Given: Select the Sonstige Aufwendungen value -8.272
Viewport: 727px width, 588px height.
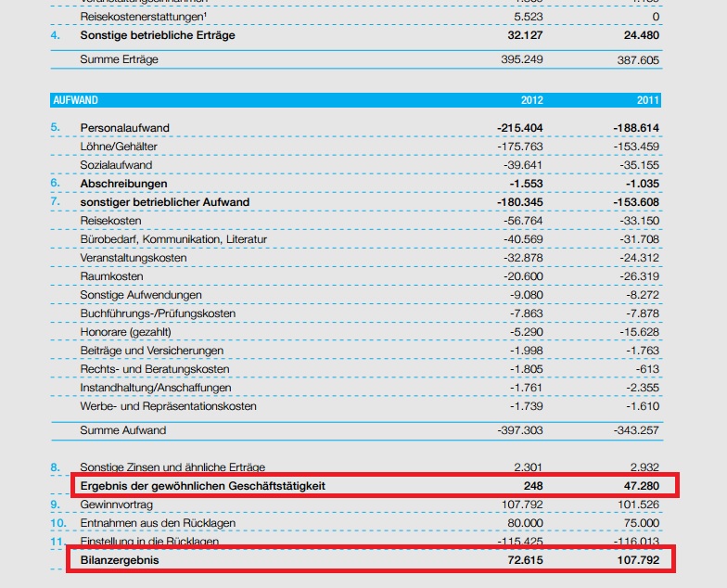Looking at the screenshot, I should (643, 295).
